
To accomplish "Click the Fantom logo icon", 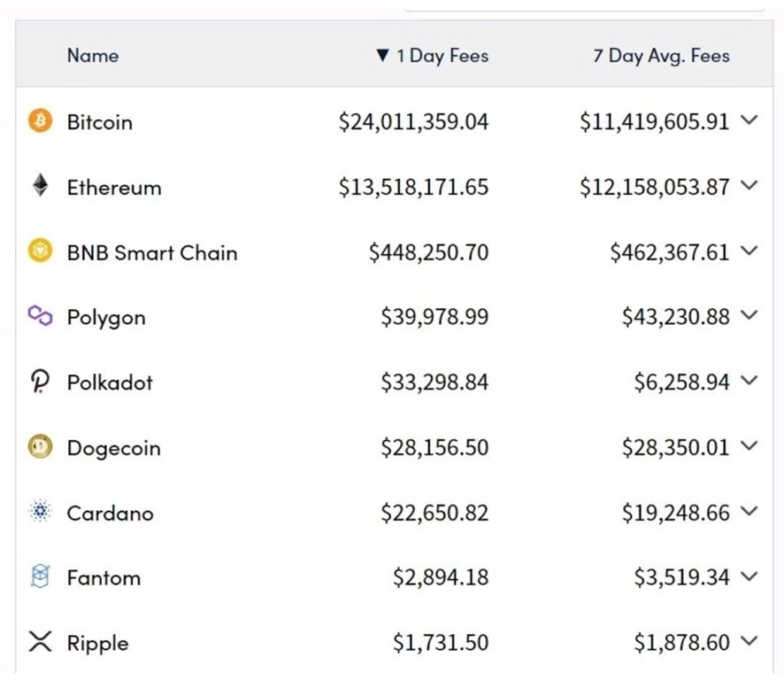I will coord(40,577).
